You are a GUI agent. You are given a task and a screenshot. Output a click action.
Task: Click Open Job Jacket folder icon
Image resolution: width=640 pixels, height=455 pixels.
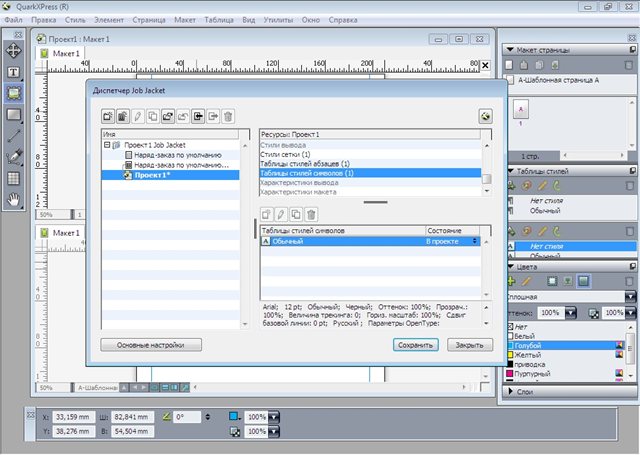pos(168,117)
